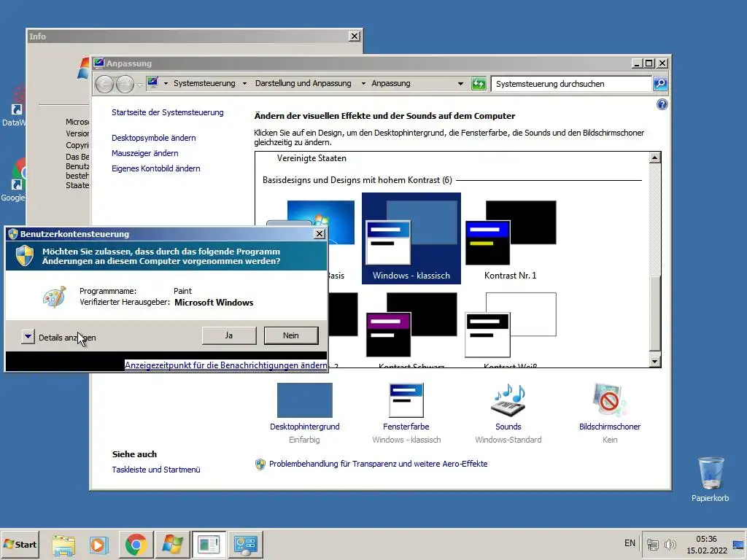Viewport: 747px width, 560px height.
Task: Click the back arrow in the Anpassung window
Action: pyautogui.click(x=105, y=85)
